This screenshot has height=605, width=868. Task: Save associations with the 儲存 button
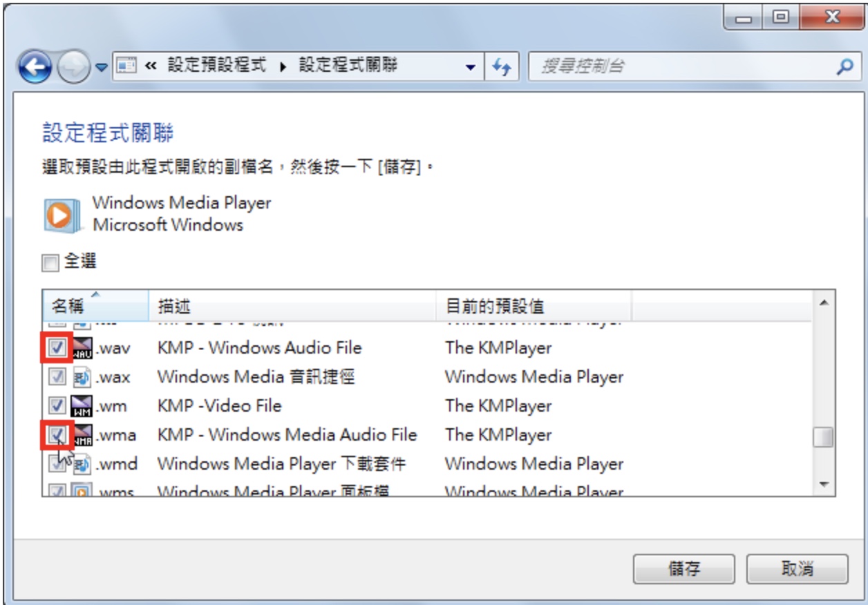pos(684,568)
